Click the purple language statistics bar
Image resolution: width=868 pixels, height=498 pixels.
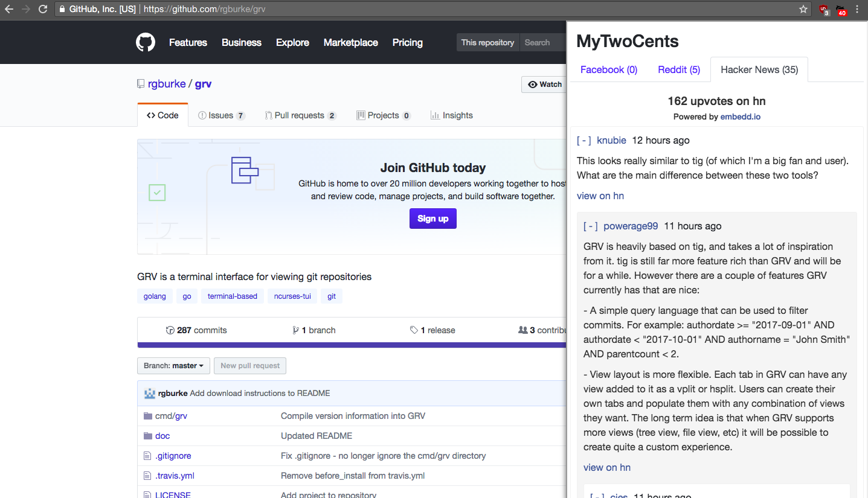pyautogui.click(x=350, y=344)
